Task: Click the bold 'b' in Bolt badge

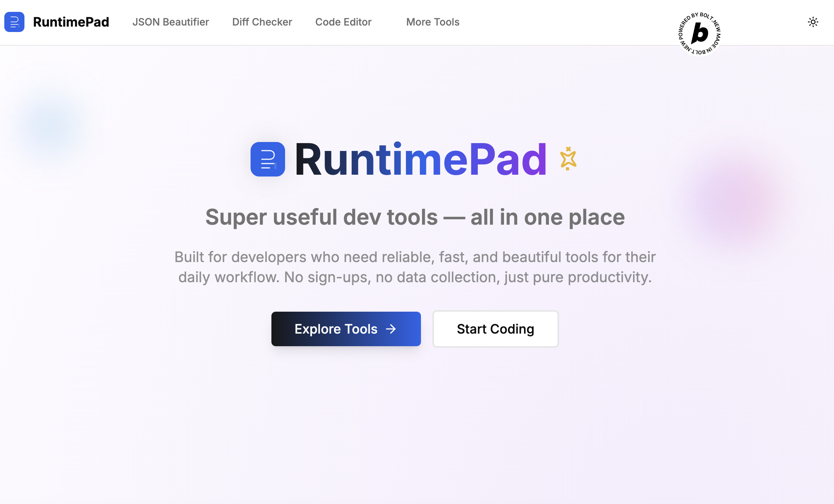Action: 700,33
